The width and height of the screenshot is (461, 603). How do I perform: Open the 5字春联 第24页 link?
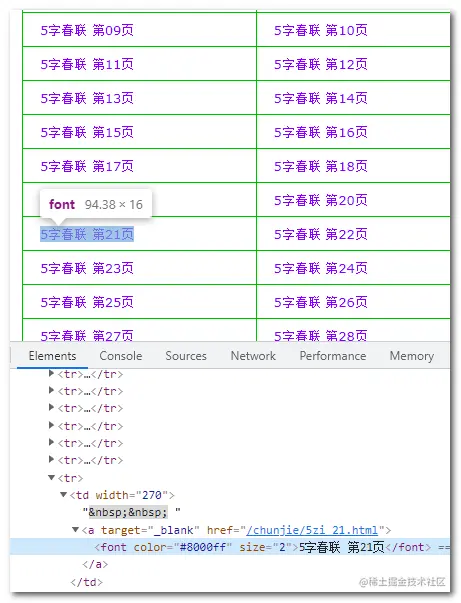(x=321, y=268)
